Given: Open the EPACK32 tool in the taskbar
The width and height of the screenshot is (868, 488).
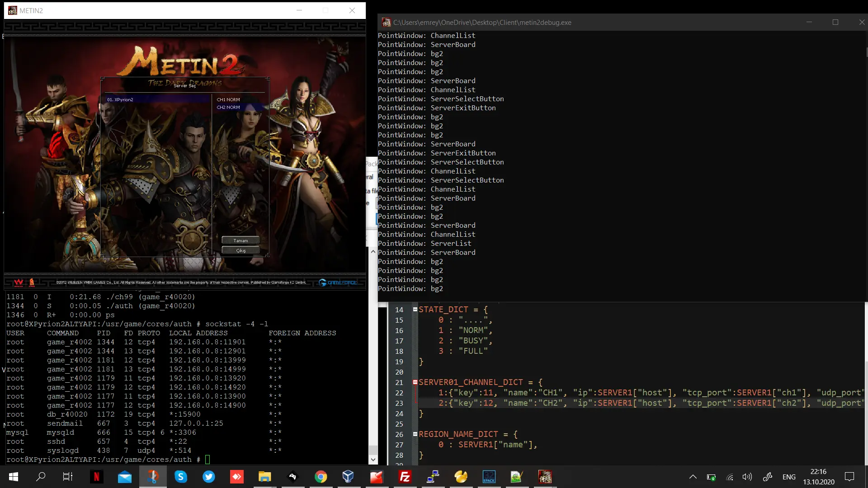Looking at the screenshot, I should click(489, 477).
